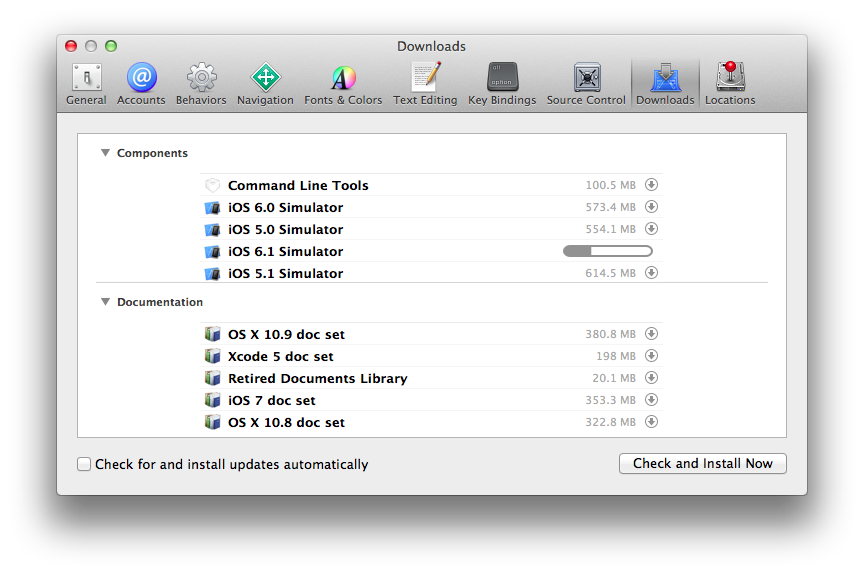Select the Command Line Tools row text
Screen dimensions: 864x574
point(298,185)
